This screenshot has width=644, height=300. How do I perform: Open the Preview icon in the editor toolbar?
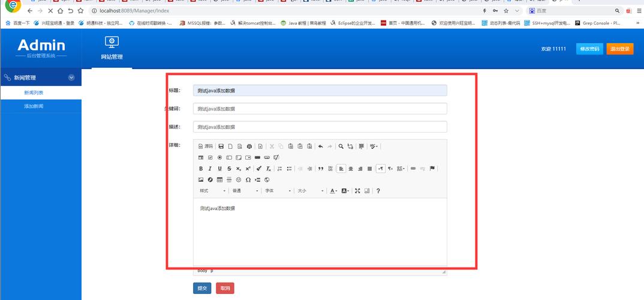(240, 146)
